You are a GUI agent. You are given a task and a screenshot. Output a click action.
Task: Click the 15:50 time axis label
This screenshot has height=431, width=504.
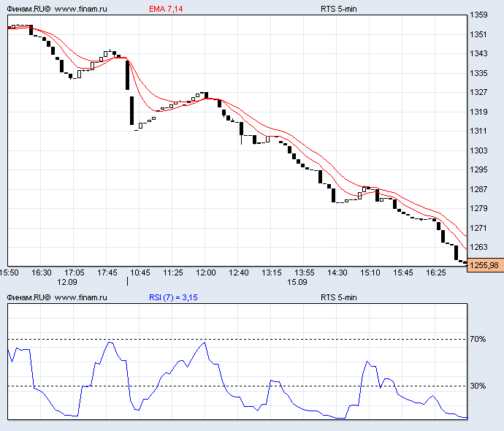tap(9, 273)
